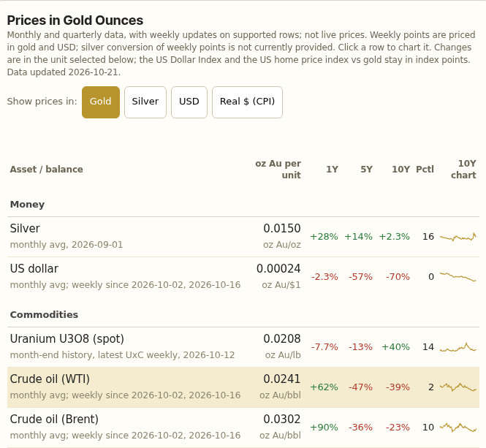The image size is (486, 448).
Task: Click Uranium's 5Y change -13%
Action: coord(360,347)
